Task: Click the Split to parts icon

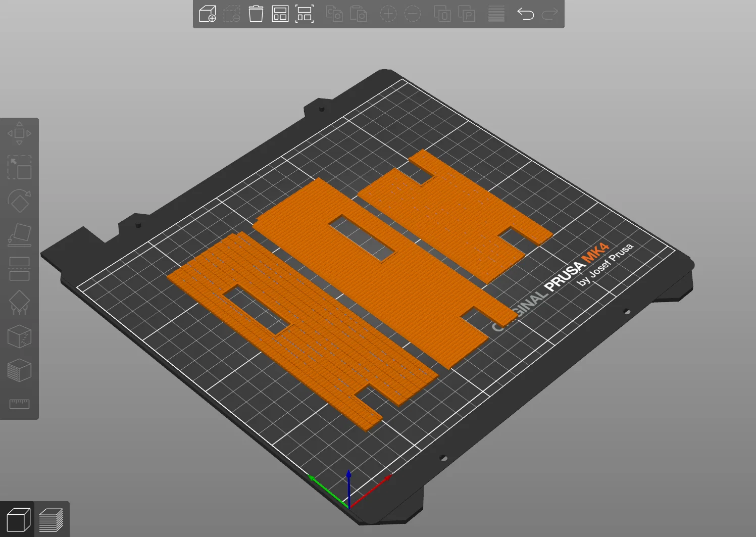Action: tap(467, 14)
